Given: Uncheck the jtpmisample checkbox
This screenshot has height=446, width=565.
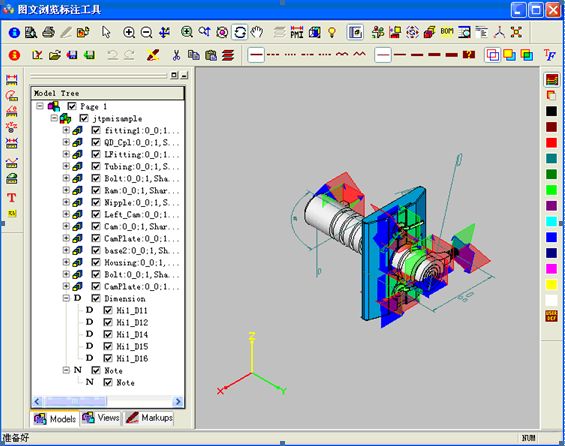Looking at the screenshot, I should 84,118.
